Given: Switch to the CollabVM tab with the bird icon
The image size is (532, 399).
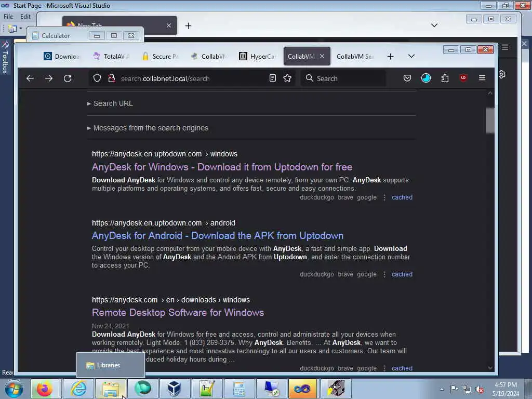Looking at the screenshot, I should coord(209,56).
